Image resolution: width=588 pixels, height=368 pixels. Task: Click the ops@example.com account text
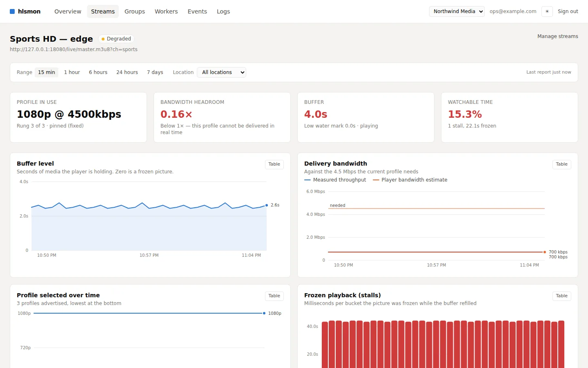coord(513,11)
